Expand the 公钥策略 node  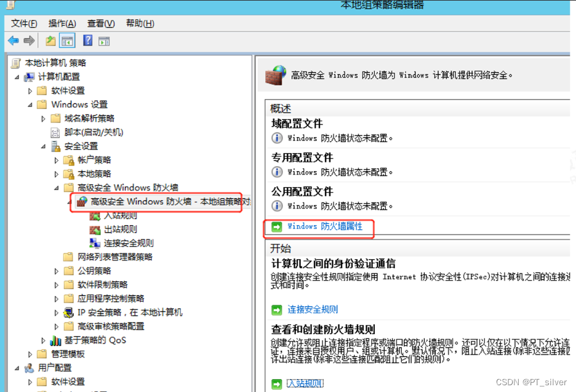[56, 271]
